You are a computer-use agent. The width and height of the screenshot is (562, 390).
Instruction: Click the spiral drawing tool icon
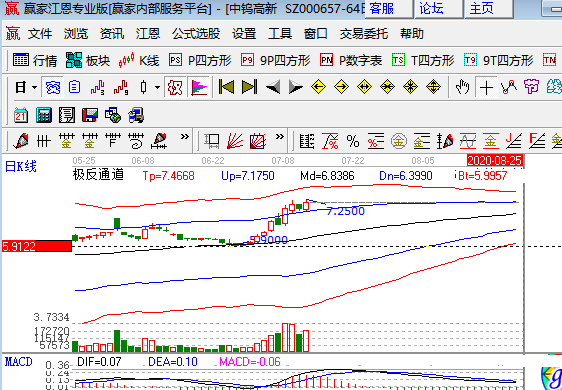136,141
